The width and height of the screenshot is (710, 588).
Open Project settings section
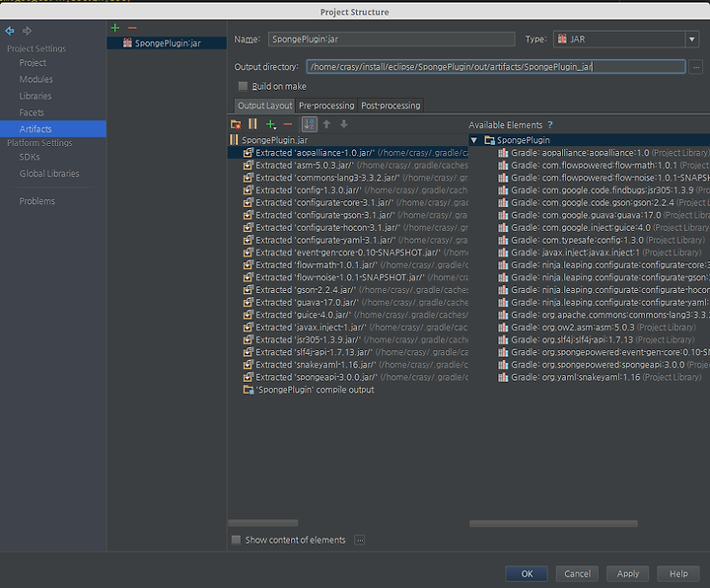click(x=33, y=62)
